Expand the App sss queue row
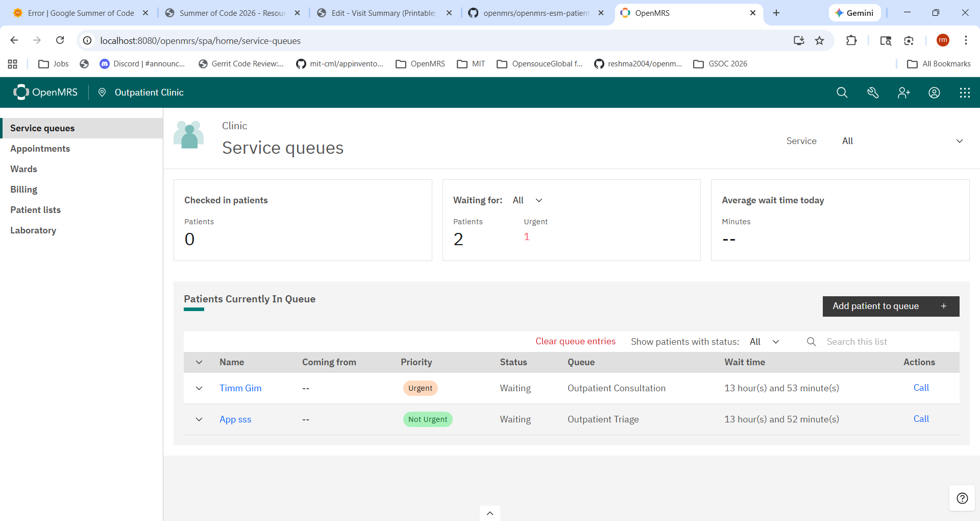This screenshot has height=521, width=980. tap(199, 419)
